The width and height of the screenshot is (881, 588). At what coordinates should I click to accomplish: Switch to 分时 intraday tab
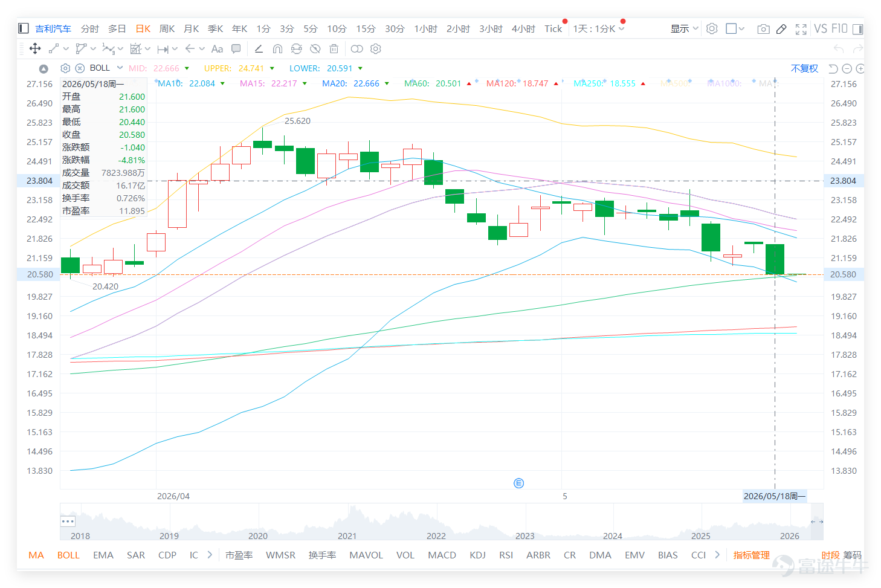pyautogui.click(x=89, y=28)
